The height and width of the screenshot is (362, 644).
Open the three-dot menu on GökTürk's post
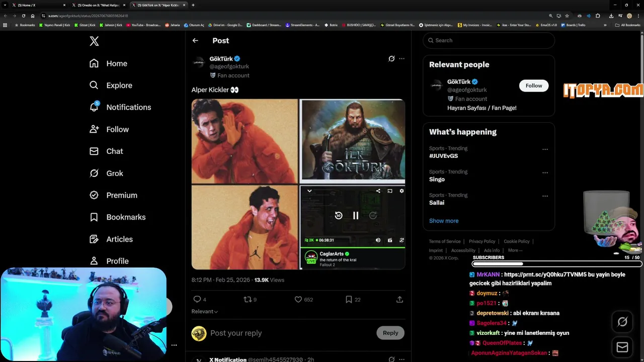pyautogui.click(x=401, y=59)
